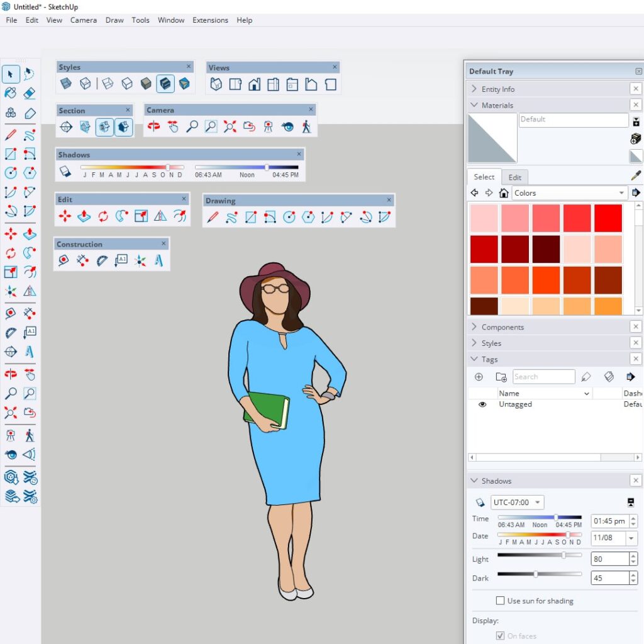Enable Use sun for shading checkbox

501,601
